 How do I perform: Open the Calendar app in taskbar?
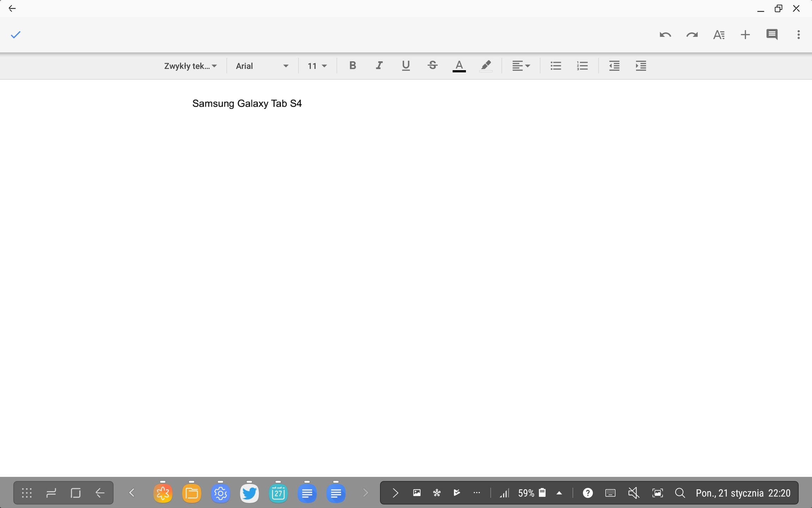pos(278,493)
